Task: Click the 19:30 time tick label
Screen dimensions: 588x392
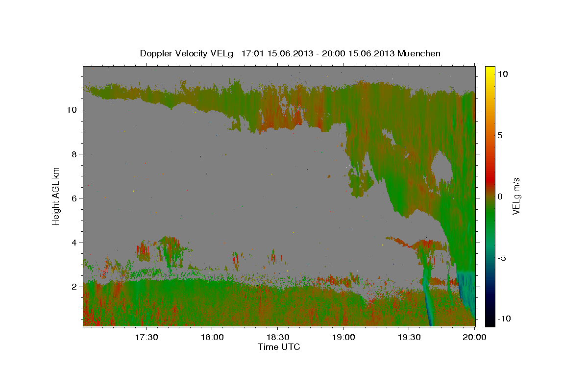Action: (x=410, y=338)
